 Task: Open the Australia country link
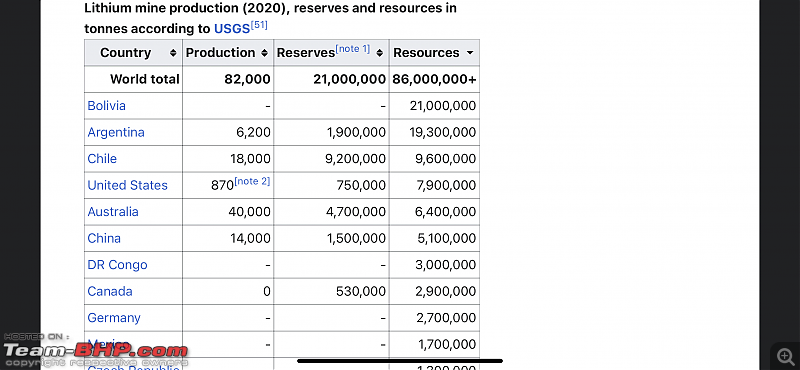113,212
